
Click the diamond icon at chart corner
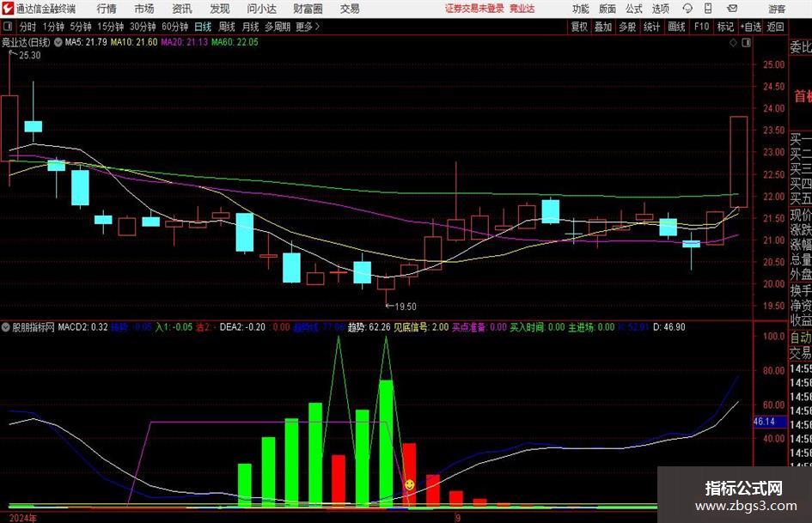[733, 43]
